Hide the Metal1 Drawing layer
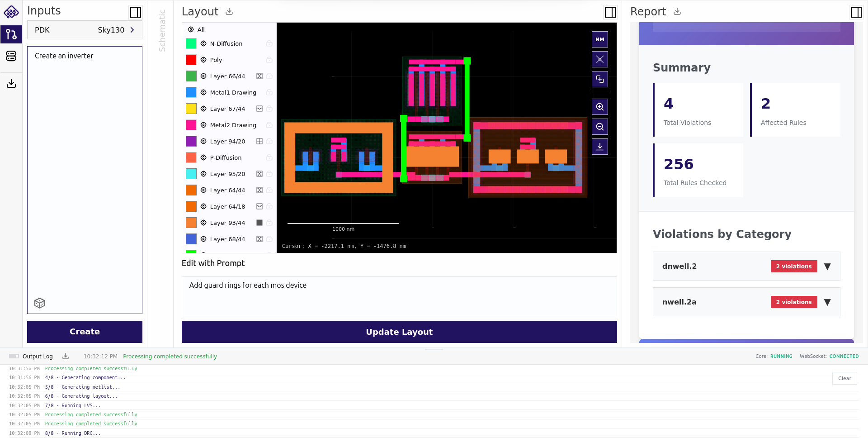Viewport: 868px width, 438px height. click(203, 92)
